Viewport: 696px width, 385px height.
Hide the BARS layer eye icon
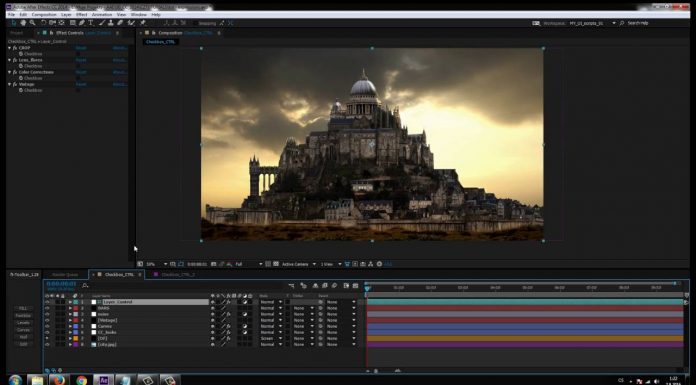pyautogui.click(x=47, y=308)
